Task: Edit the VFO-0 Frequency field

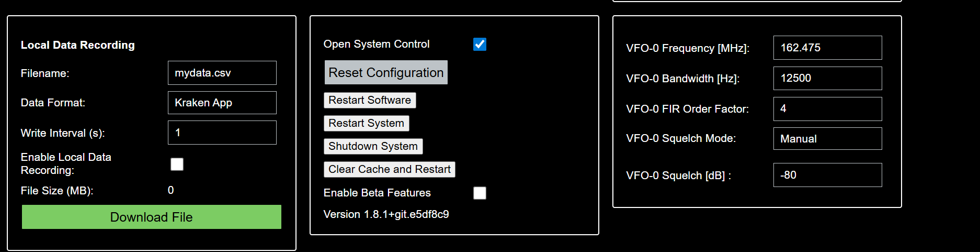Action: click(x=827, y=48)
